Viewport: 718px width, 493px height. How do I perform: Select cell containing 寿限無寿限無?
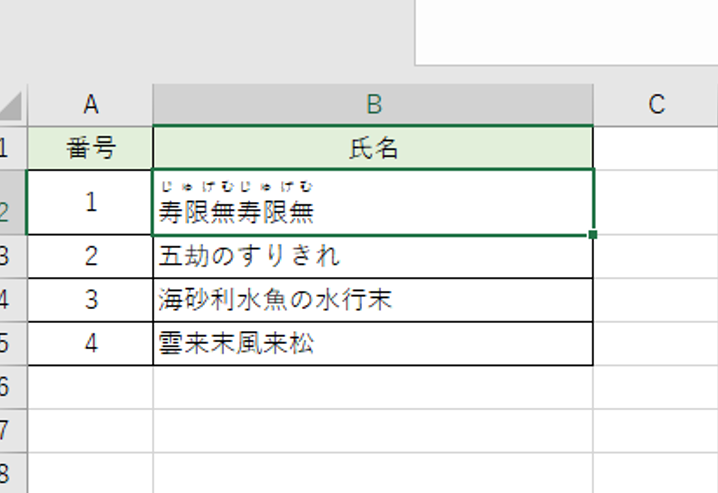373,202
